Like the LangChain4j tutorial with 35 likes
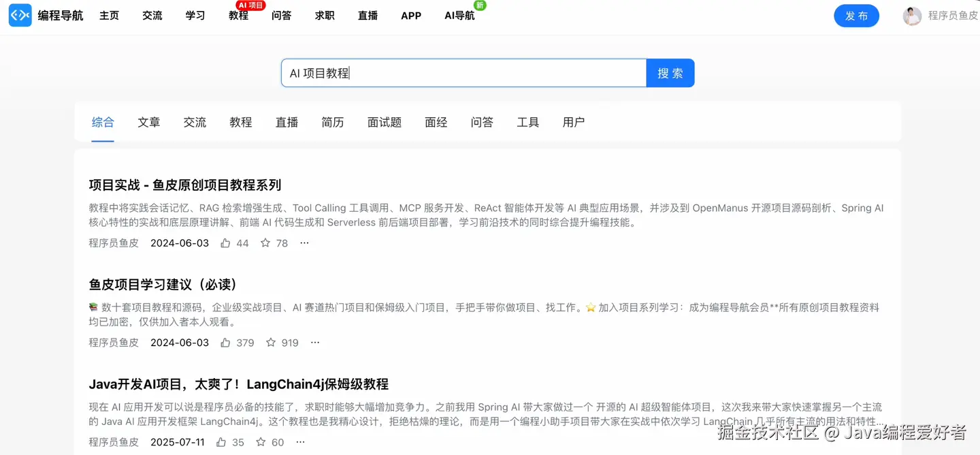 tap(221, 442)
